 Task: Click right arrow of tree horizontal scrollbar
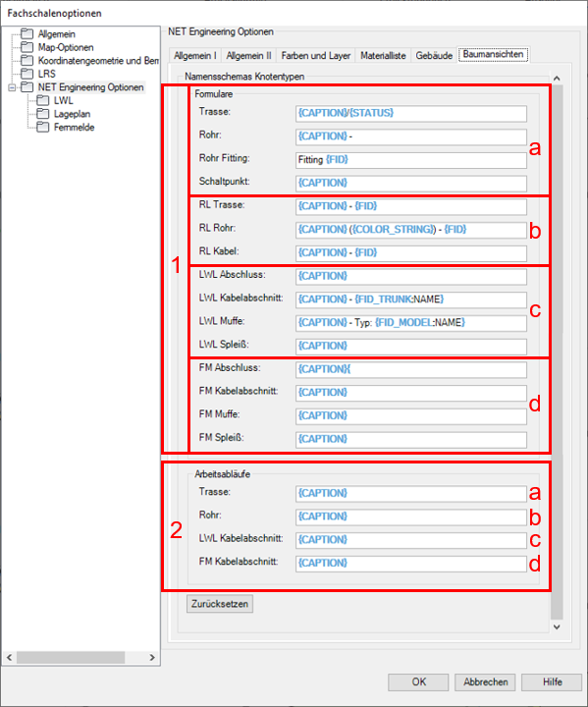point(152,657)
